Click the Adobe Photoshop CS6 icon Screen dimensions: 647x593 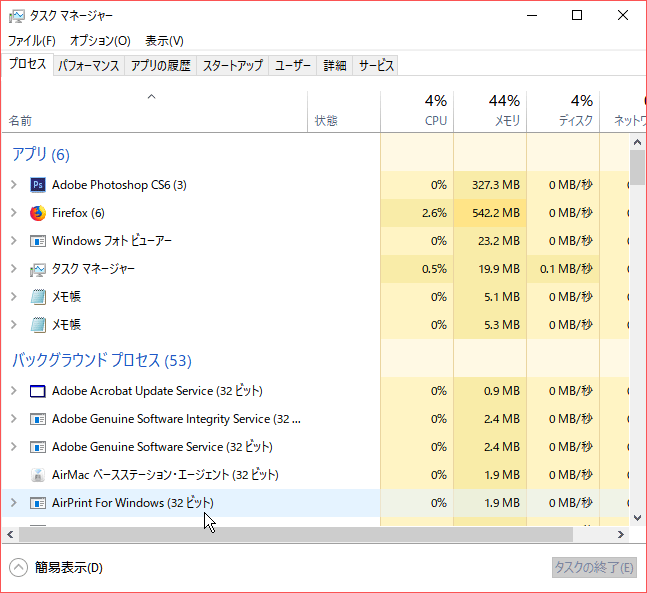(x=38, y=185)
